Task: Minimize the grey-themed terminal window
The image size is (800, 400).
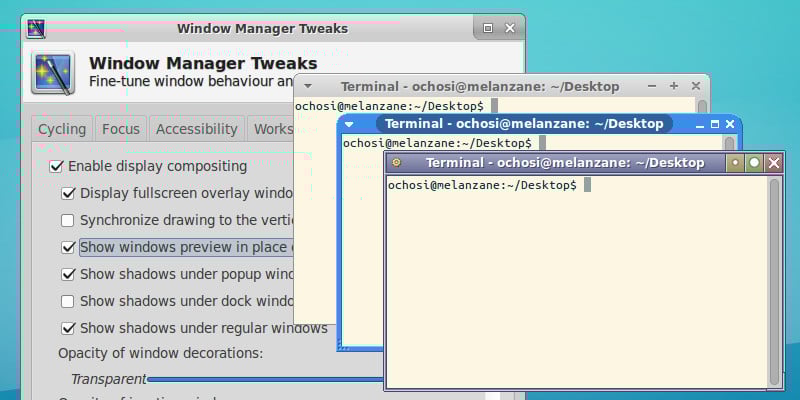Action: click(x=652, y=86)
